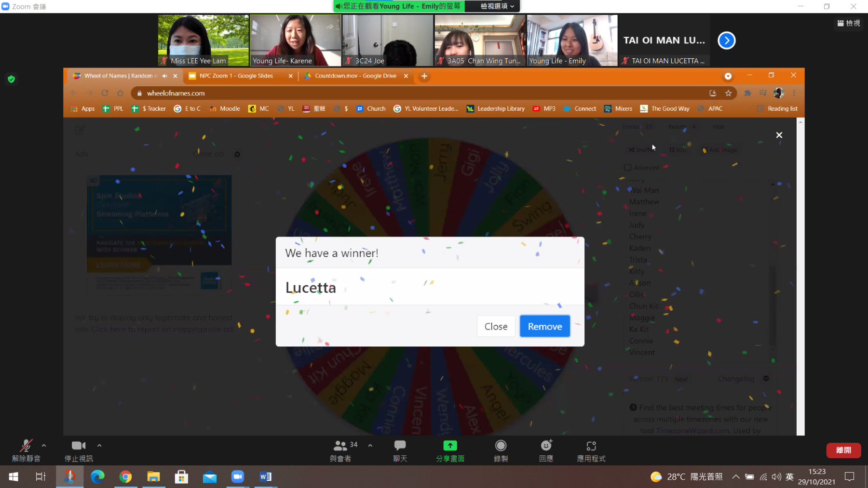Open the view options dropdown in share banner

tap(497, 6)
